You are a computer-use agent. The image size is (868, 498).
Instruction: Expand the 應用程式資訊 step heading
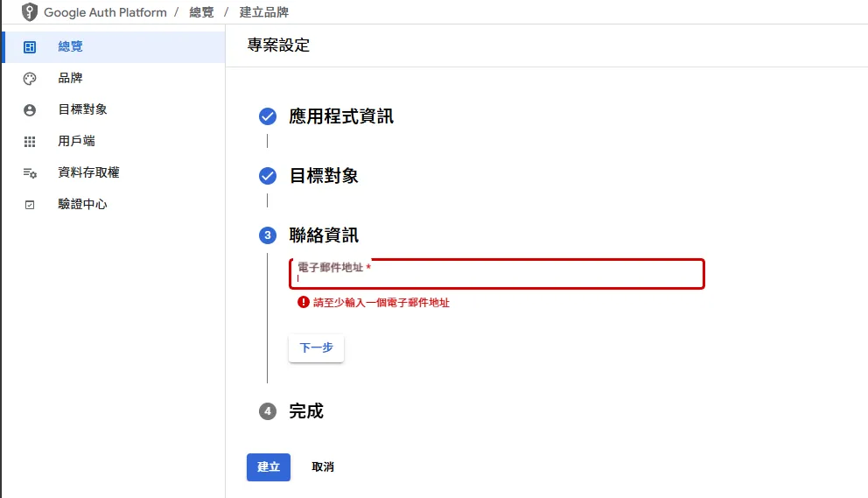(341, 116)
